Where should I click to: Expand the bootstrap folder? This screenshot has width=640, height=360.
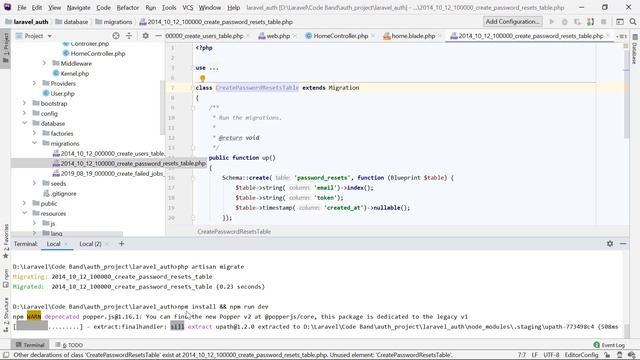(24, 103)
